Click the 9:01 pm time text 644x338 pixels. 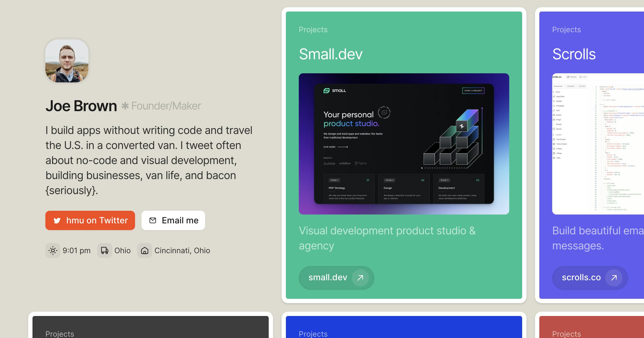coord(77,250)
